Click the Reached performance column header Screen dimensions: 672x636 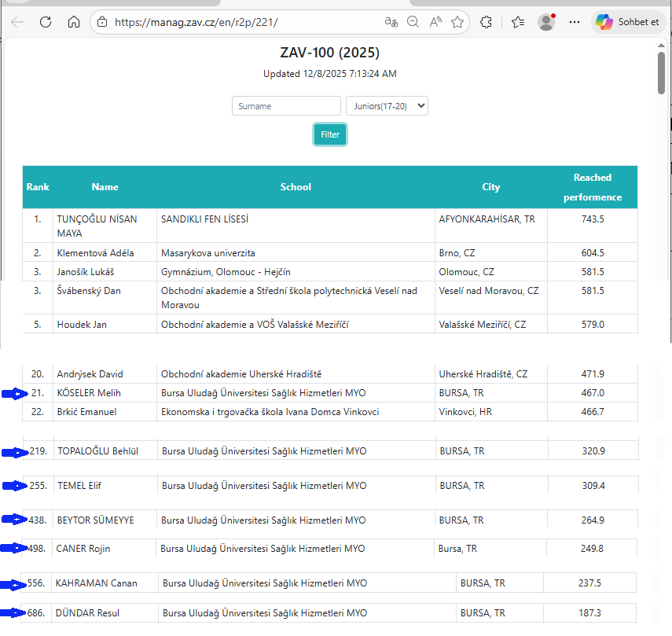tap(592, 187)
